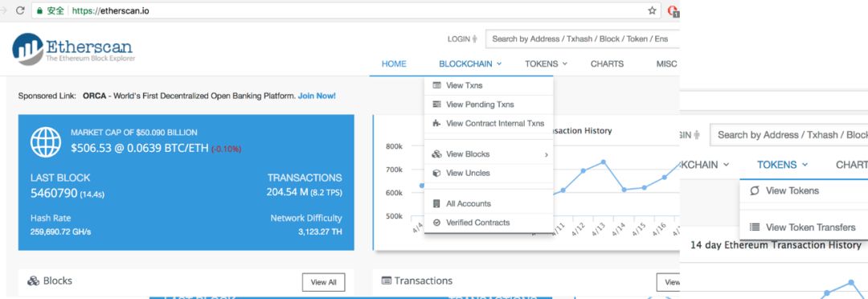Focus the main search input field

[583, 39]
